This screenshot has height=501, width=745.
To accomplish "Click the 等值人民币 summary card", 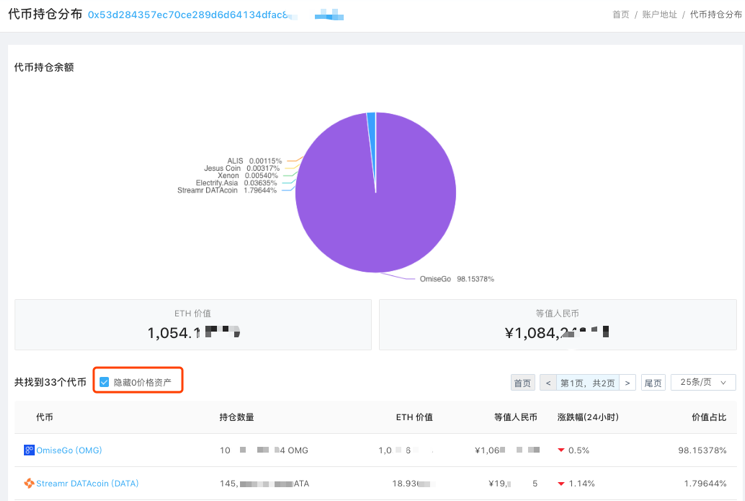I will pos(558,325).
